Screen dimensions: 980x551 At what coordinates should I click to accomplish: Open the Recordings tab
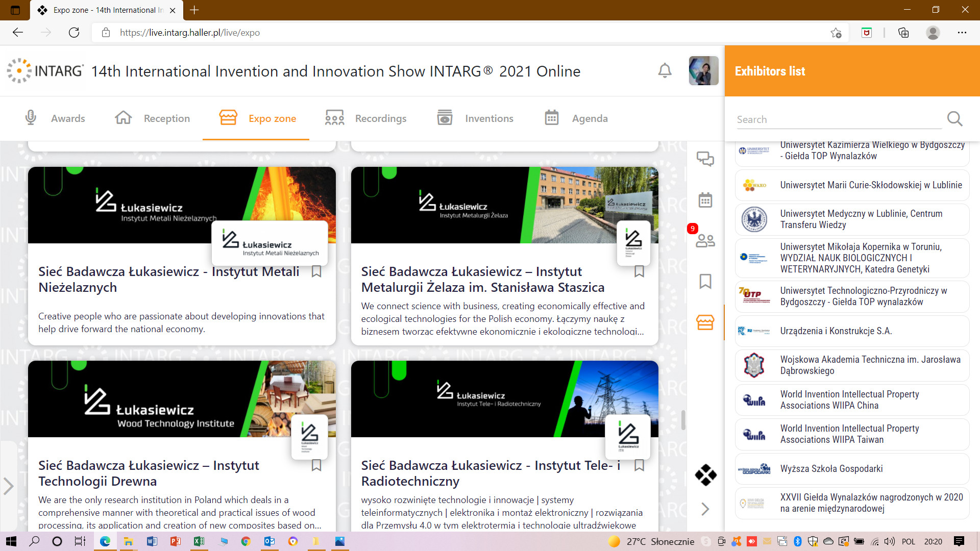365,118
